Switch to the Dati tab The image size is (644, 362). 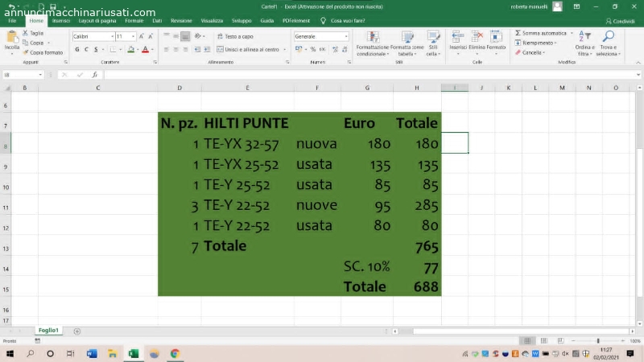[157, 21]
